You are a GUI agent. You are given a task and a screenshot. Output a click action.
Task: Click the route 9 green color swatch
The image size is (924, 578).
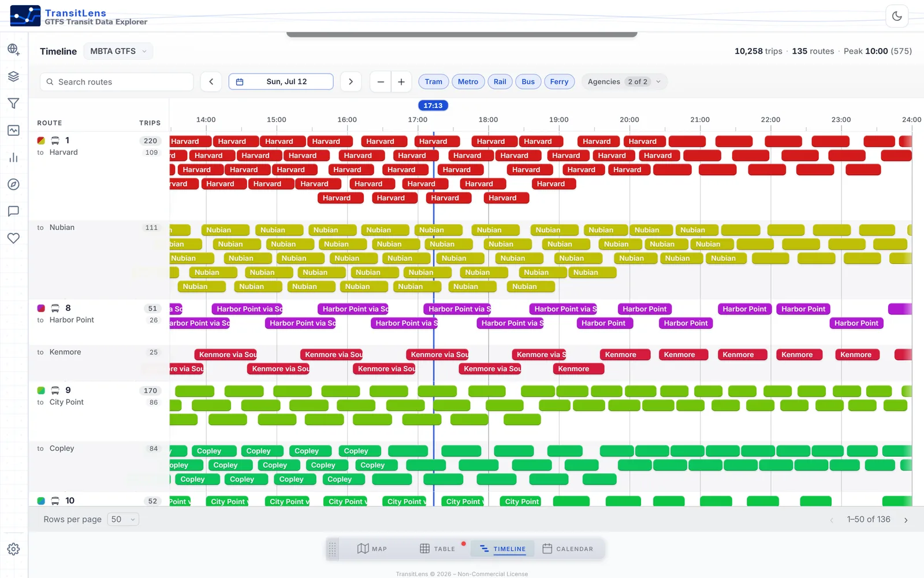[x=41, y=390]
